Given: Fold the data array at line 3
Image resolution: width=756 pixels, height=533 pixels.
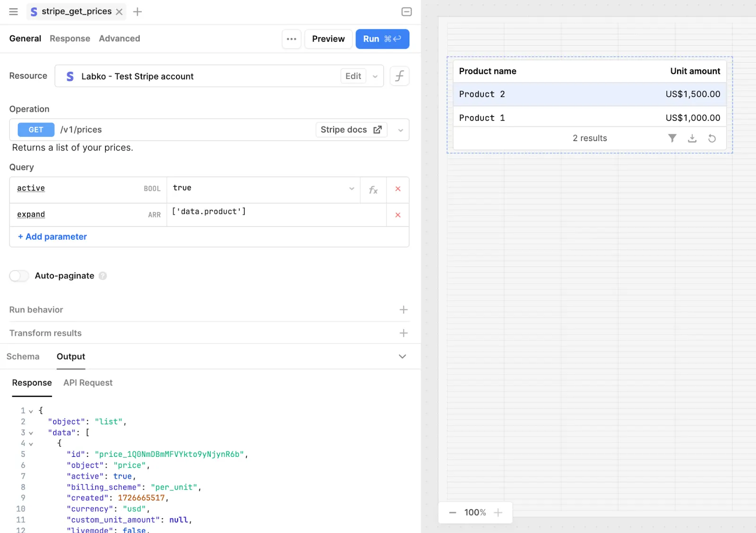Looking at the screenshot, I should coord(31,433).
